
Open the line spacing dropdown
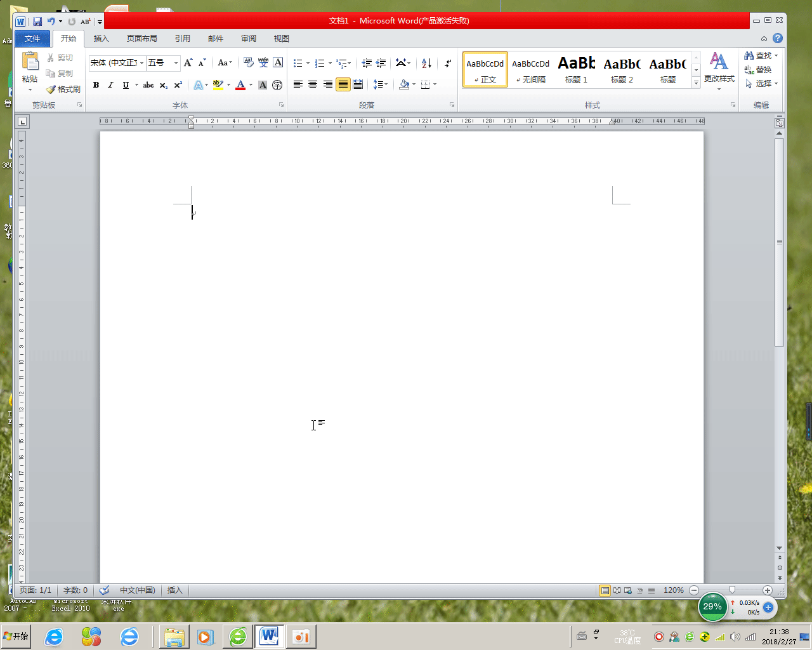coord(381,84)
